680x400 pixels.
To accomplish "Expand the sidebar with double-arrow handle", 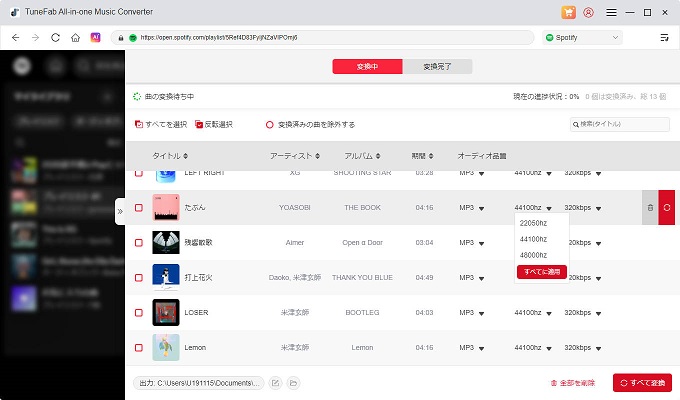I will pyautogui.click(x=120, y=211).
